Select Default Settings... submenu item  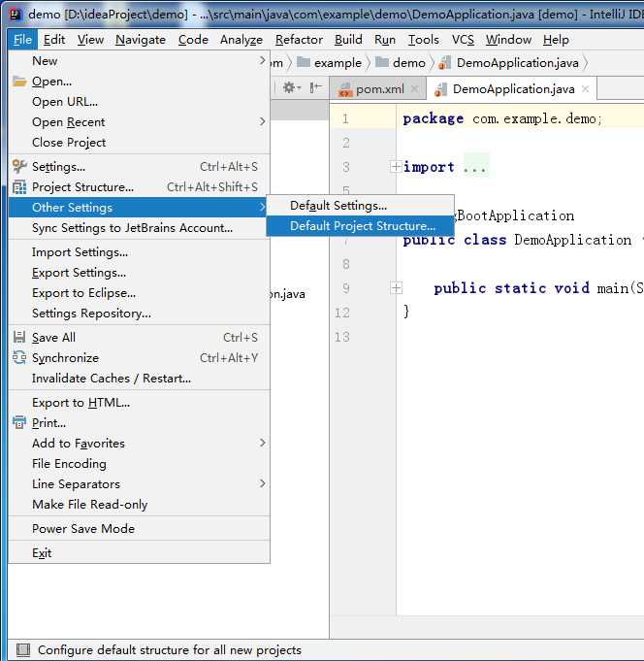click(x=361, y=206)
